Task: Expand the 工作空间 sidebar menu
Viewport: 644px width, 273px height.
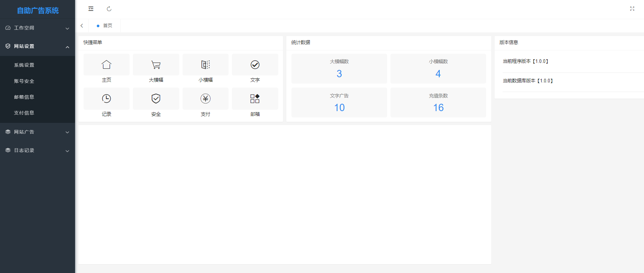Action: coord(37,28)
